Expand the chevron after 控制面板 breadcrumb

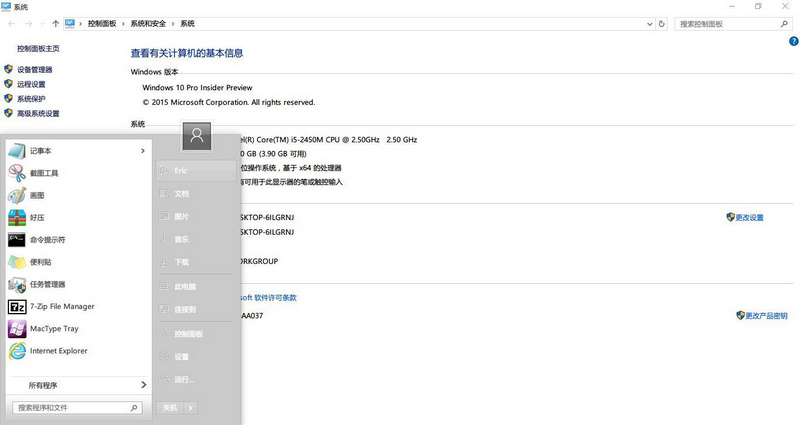(x=123, y=23)
